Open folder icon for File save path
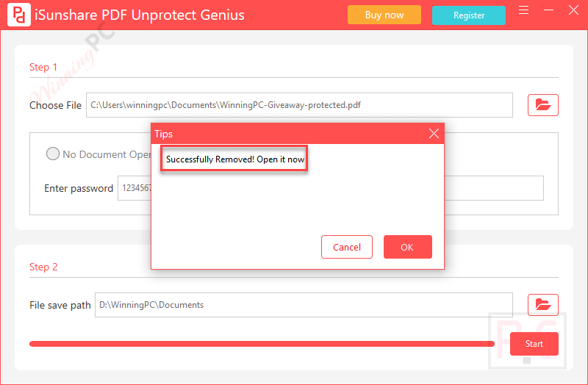 (x=542, y=305)
